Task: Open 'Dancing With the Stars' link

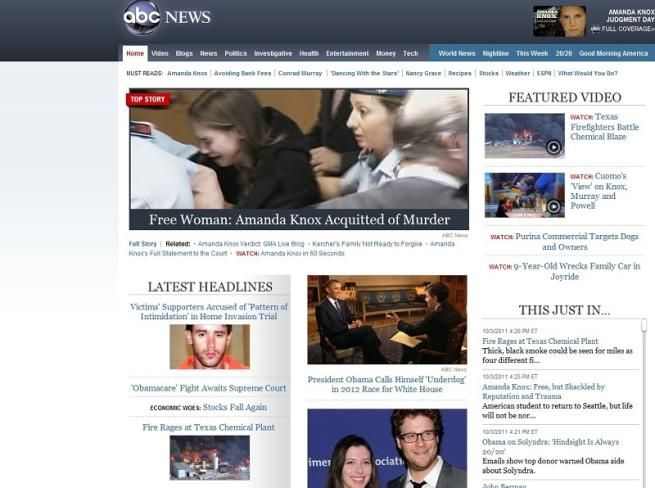Action: [365, 73]
